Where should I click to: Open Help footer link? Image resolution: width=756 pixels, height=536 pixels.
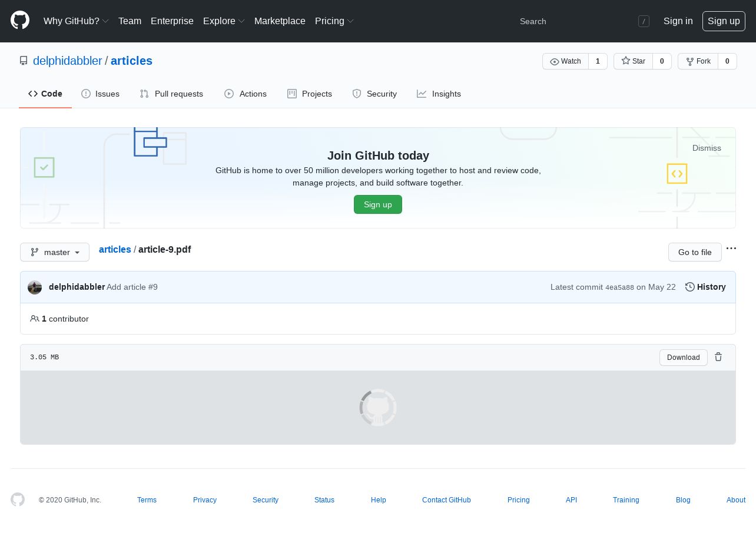pyautogui.click(x=379, y=500)
